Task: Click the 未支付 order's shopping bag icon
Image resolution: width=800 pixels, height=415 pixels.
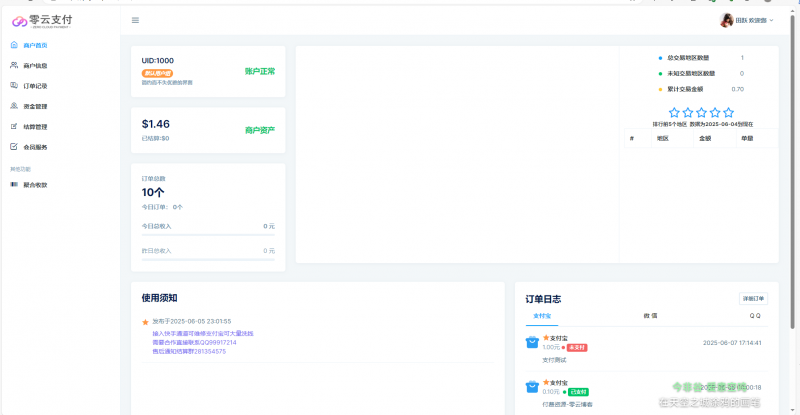Action: (x=532, y=343)
